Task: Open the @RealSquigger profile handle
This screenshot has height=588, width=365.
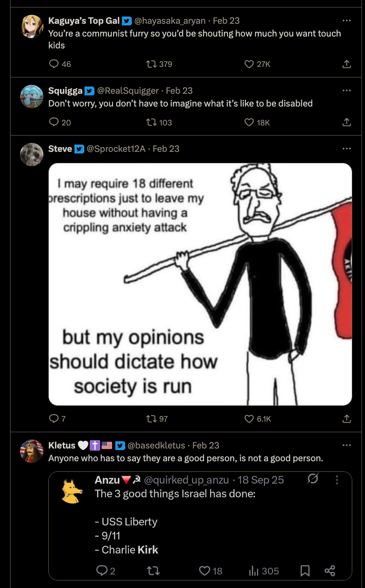Action: point(128,91)
